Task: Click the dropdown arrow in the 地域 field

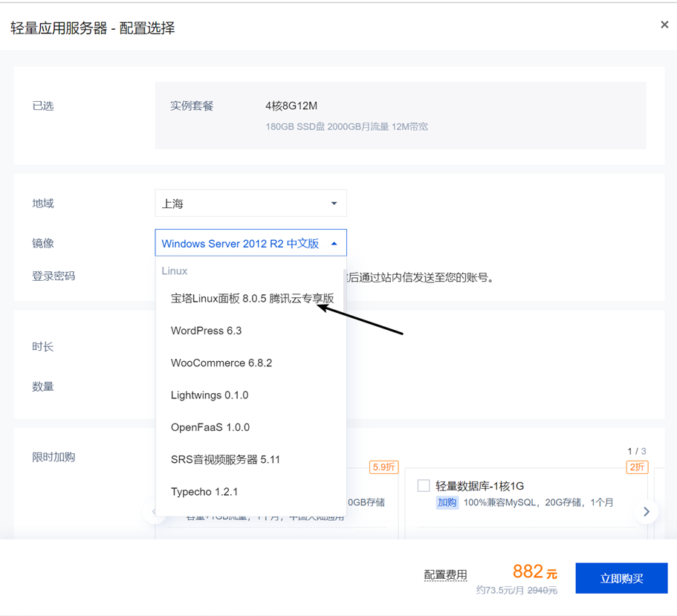Action: point(334,204)
